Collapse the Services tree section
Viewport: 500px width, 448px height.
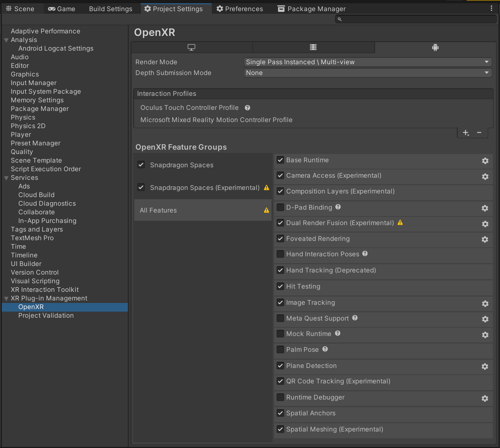[6, 178]
